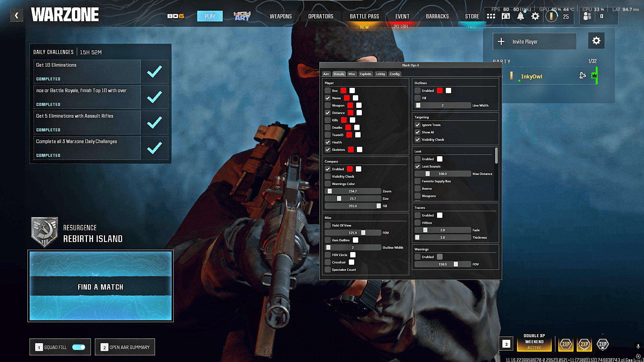Click Find a Match button
Image resolution: width=644 pixels, height=362 pixels.
point(101,286)
